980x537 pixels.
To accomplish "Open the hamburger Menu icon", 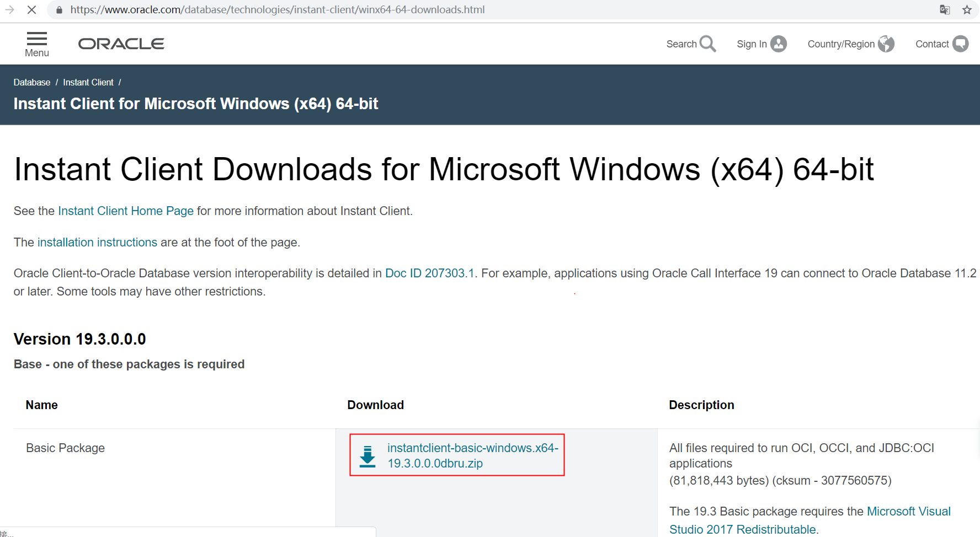I will [37, 39].
